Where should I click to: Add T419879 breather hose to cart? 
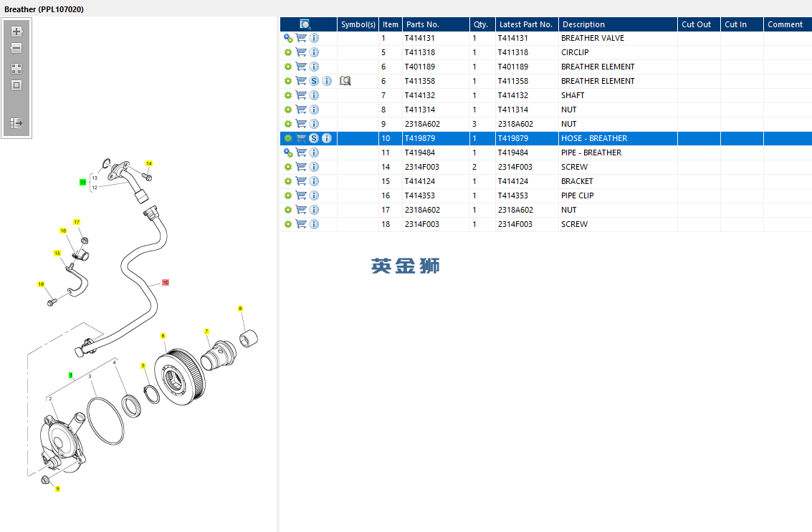tap(301, 138)
